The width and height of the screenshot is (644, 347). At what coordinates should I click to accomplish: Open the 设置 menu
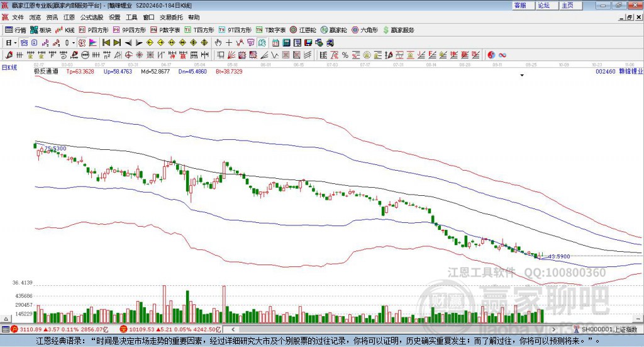114,17
